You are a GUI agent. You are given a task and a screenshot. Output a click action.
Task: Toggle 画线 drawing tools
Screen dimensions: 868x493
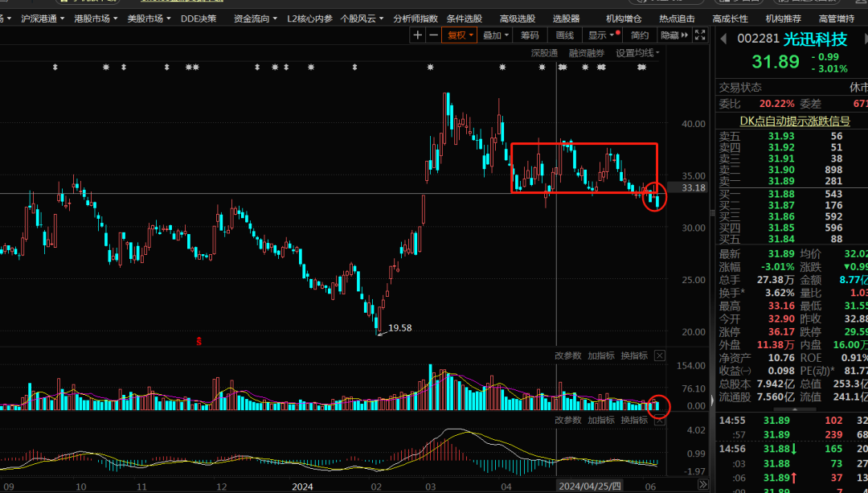pos(565,35)
